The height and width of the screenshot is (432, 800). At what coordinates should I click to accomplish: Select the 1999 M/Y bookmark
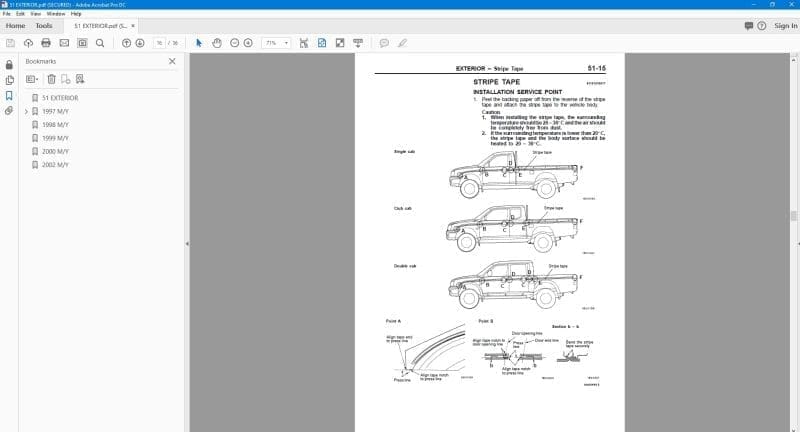point(56,138)
